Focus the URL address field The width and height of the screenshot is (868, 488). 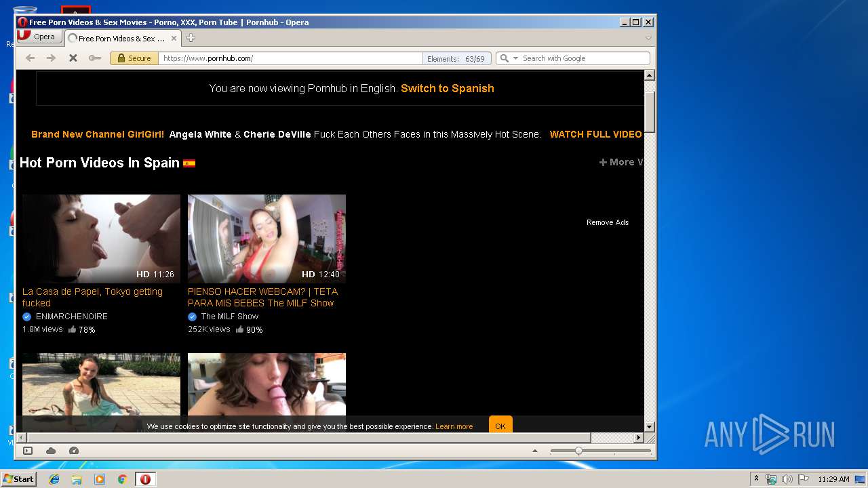[290, 58]
